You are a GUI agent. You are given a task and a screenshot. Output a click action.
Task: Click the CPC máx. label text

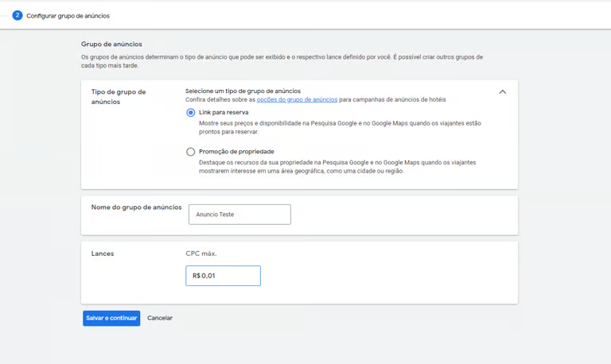201,254
